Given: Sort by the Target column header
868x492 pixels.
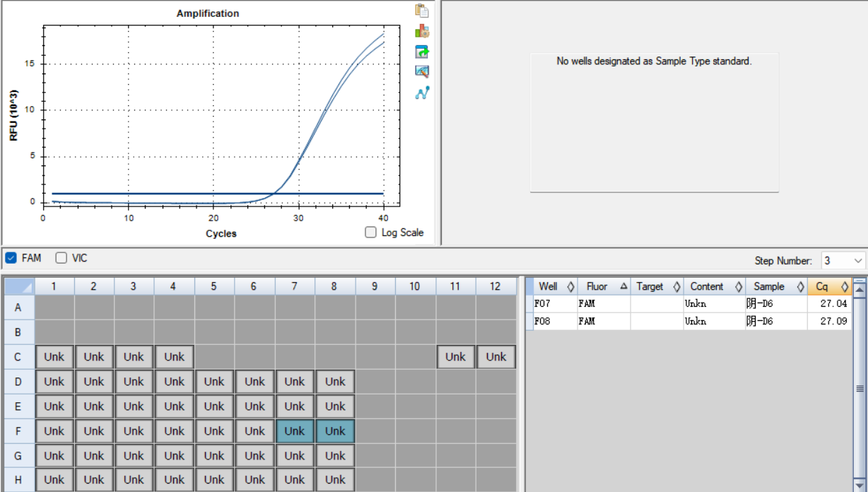Looking at the screenshot, I should (656, 286).
